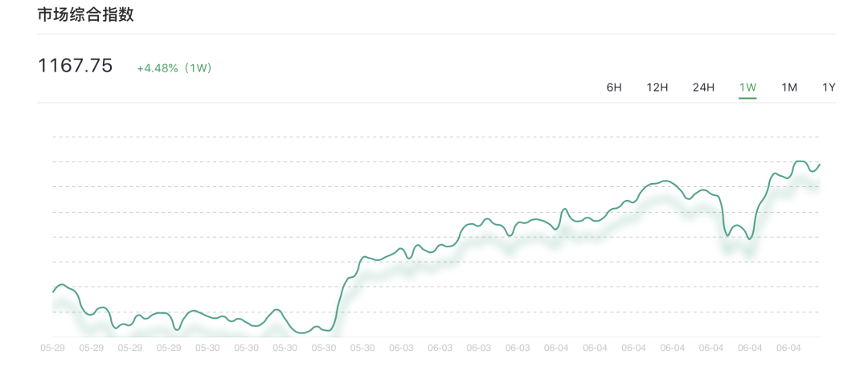Select the active 1W range tab
Image resolution: width=868 pixels, height=371 pixels.
(x=748, y=88)
